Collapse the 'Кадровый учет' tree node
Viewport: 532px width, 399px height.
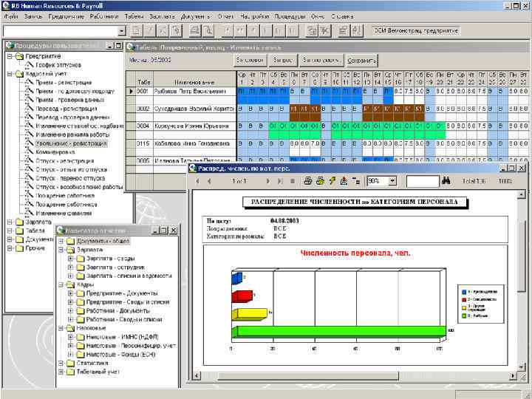(10, 74)
